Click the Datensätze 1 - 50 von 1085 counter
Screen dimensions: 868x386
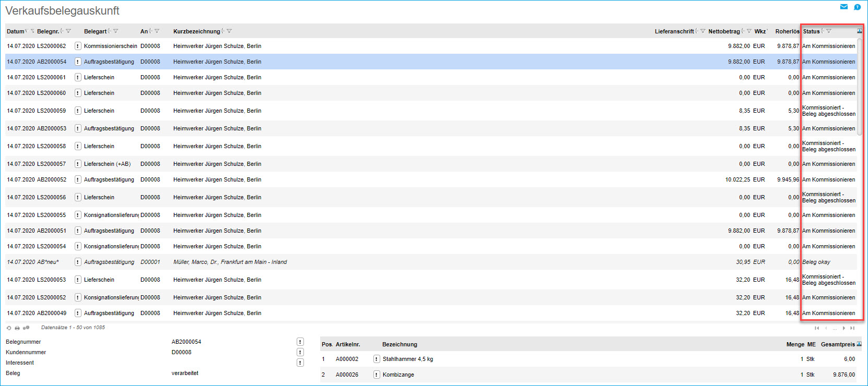73,328
